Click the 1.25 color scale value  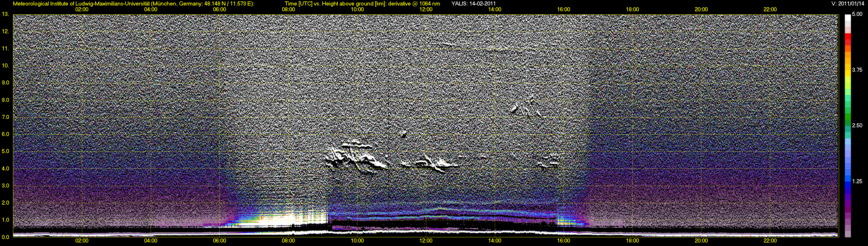point(857,181)
